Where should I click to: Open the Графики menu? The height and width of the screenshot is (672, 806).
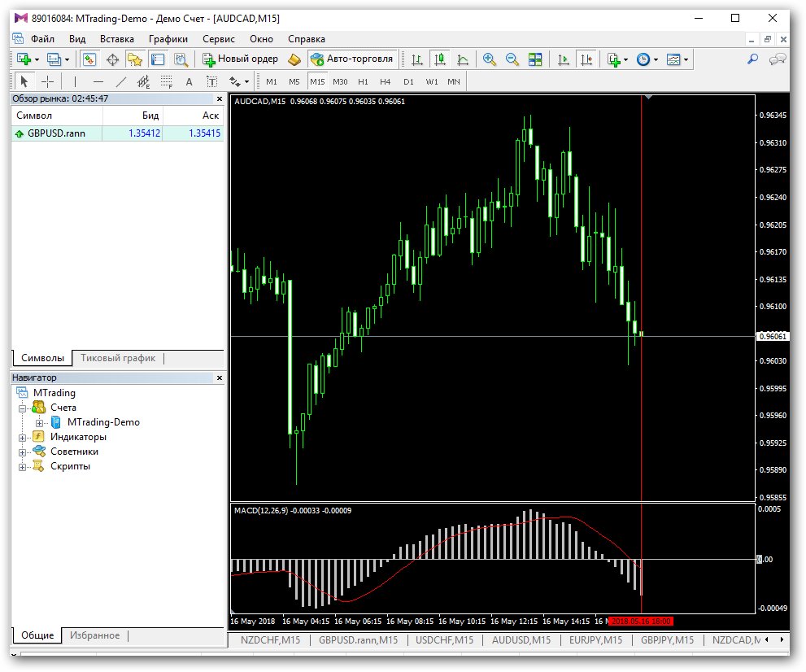pyautogui.click(x=168, y=38)
